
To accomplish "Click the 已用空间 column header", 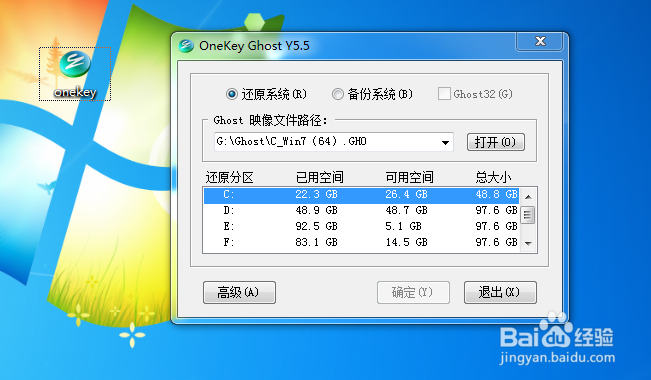I will point(320,177).
